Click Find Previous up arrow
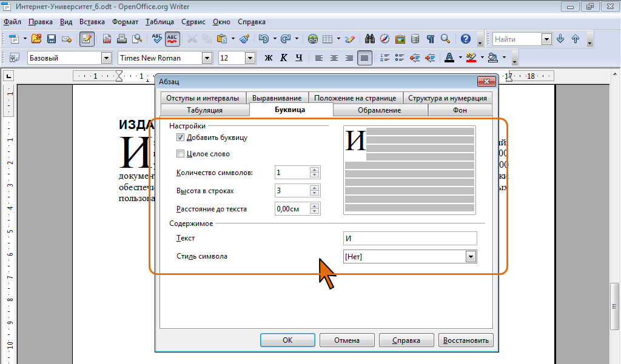This screenshot has width=621, height=364. point(576,39)
